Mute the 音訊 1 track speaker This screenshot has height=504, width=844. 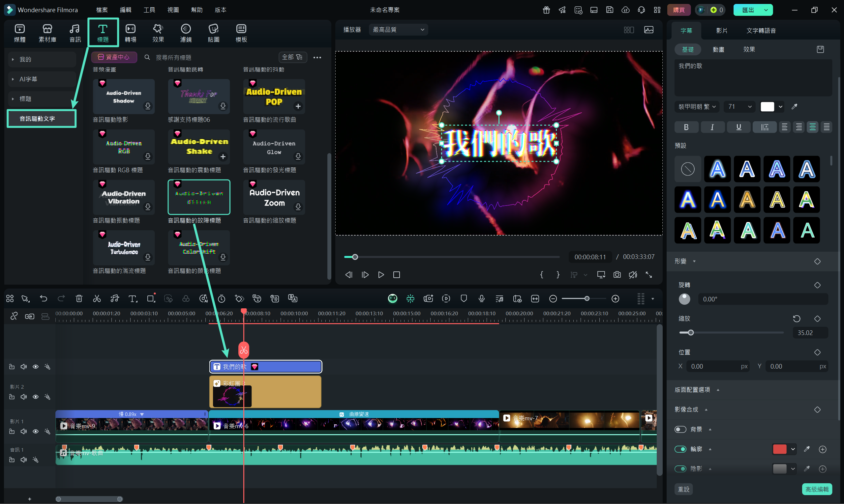tap(23, 460)
